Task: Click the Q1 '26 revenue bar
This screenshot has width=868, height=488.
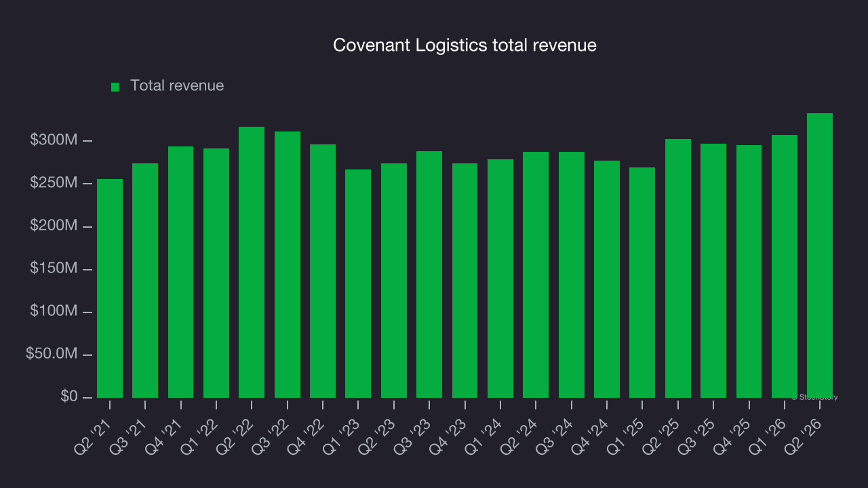Action: (x=785, y=266)
